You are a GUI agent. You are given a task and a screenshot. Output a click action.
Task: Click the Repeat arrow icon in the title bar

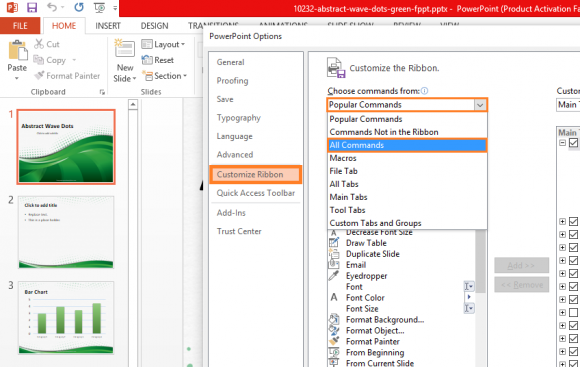pos(79,7)
